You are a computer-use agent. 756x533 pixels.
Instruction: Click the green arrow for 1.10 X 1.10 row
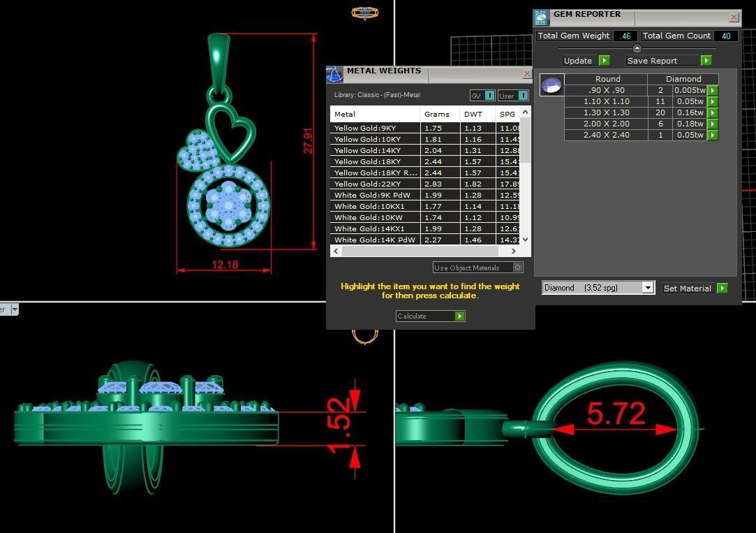coord(713,101)
